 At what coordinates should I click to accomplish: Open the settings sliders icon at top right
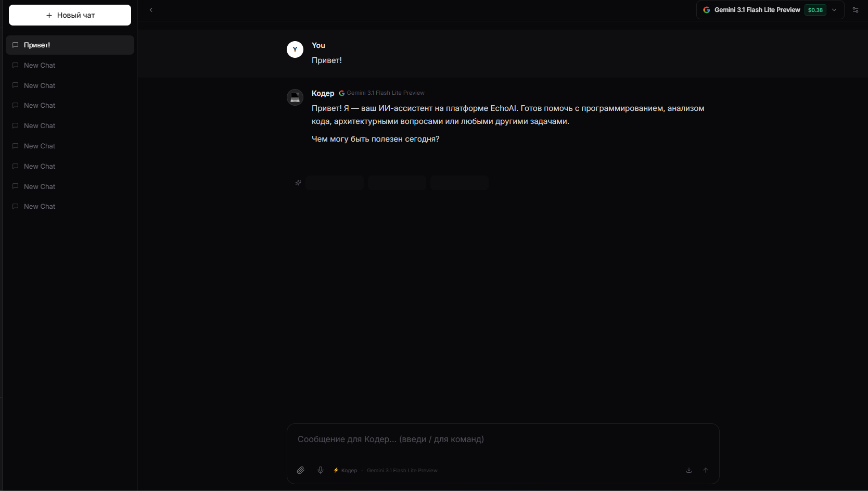click(x=856, y=10)
